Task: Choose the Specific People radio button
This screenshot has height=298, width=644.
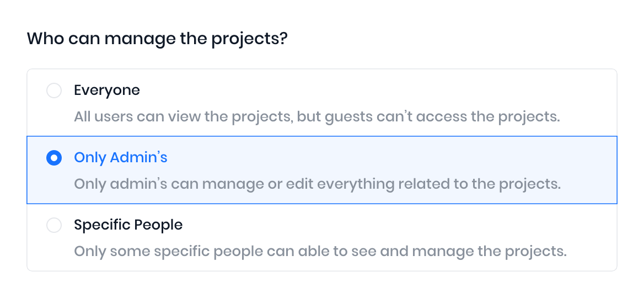Action: 54,226
